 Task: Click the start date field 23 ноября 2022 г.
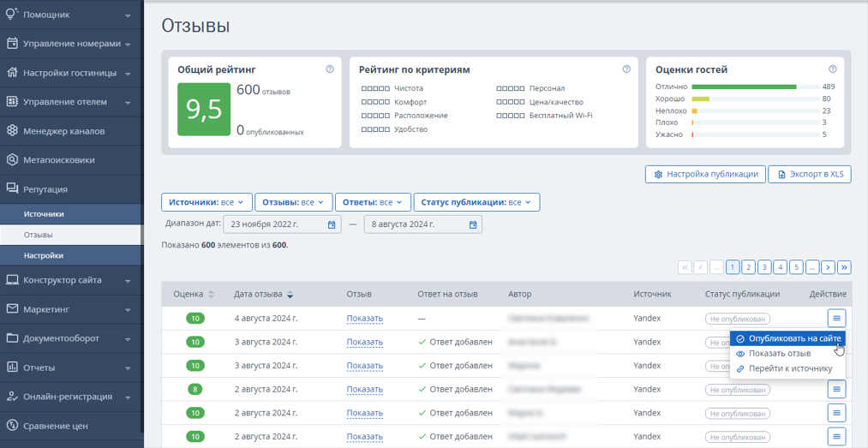tap(281, 224)
